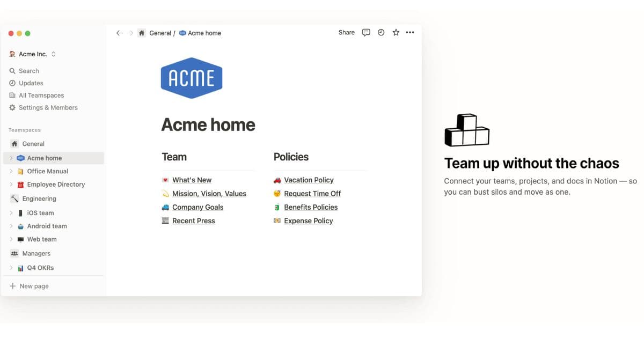
Task: Create a New page from the sidebar
Action: point(29,286)
